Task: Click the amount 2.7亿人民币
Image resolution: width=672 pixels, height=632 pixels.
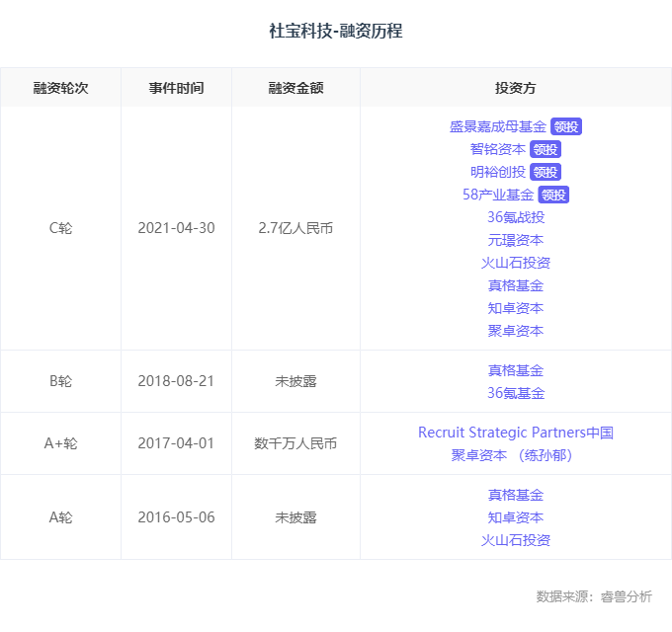Action: pyautogui.click(x=295, y=228)
